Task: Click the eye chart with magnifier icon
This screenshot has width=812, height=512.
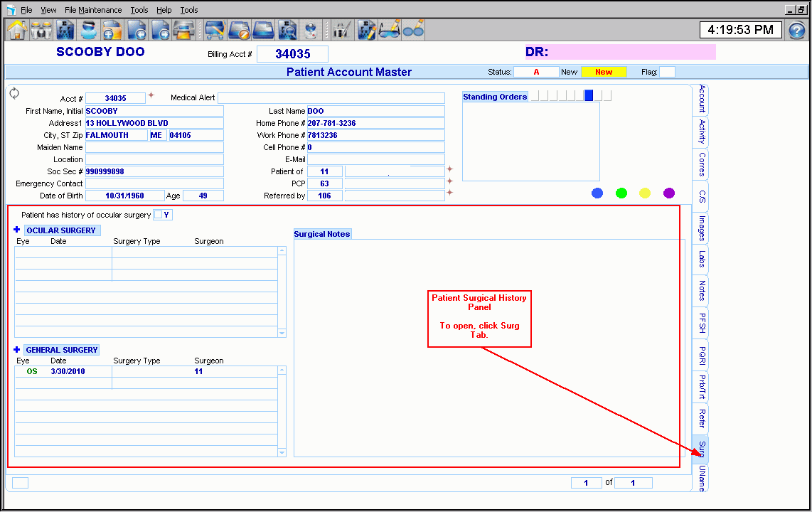Action: pos(287,30)
